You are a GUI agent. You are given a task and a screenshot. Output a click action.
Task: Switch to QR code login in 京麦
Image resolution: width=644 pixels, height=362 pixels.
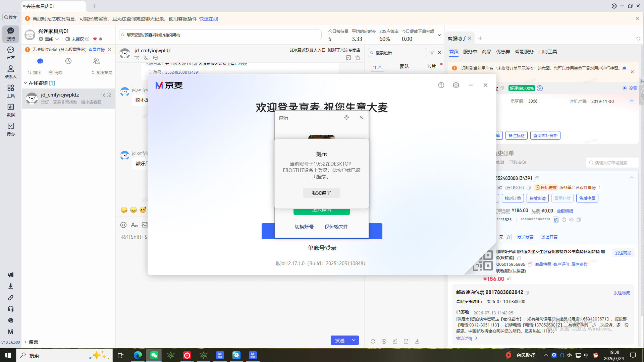(483, 261)
